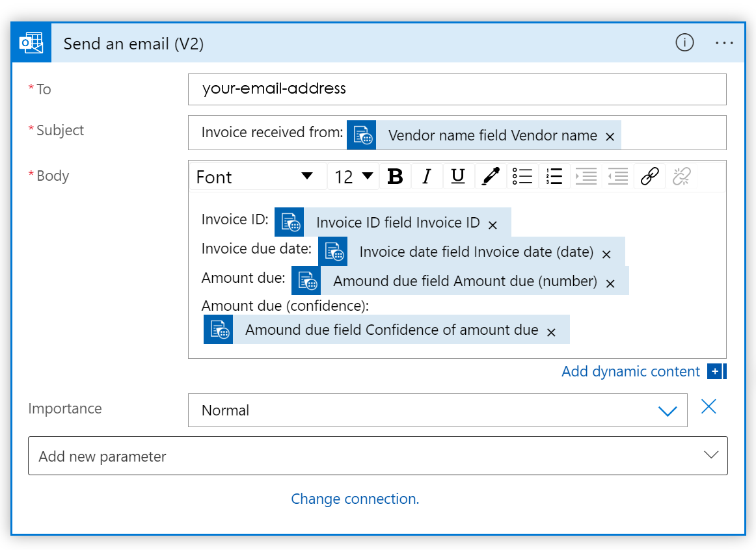Select the underline formatting icon
The height and width of the screenshot is (550, 756).
(x=459, y=176)
